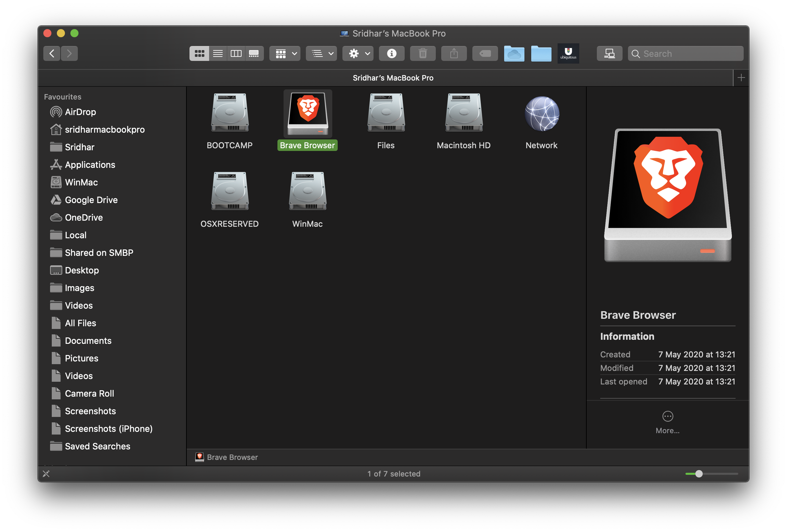Open the Macintosh HD drive icon
The image size is (787, 532).
464,113
